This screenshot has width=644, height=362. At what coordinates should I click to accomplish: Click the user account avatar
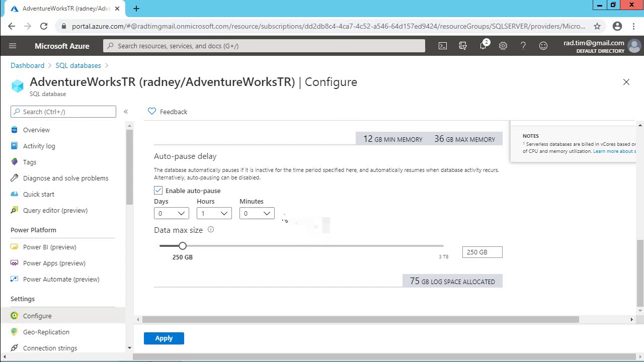tap(634, 46)
